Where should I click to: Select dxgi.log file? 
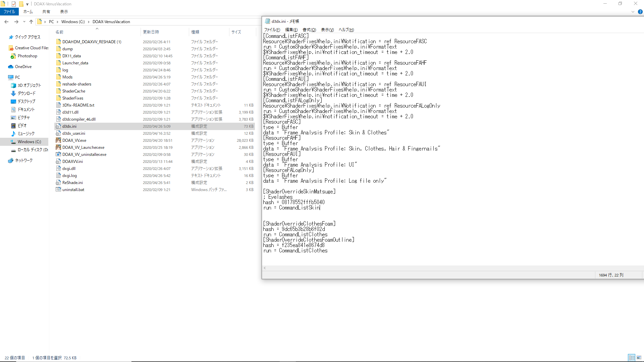(69, 176)
